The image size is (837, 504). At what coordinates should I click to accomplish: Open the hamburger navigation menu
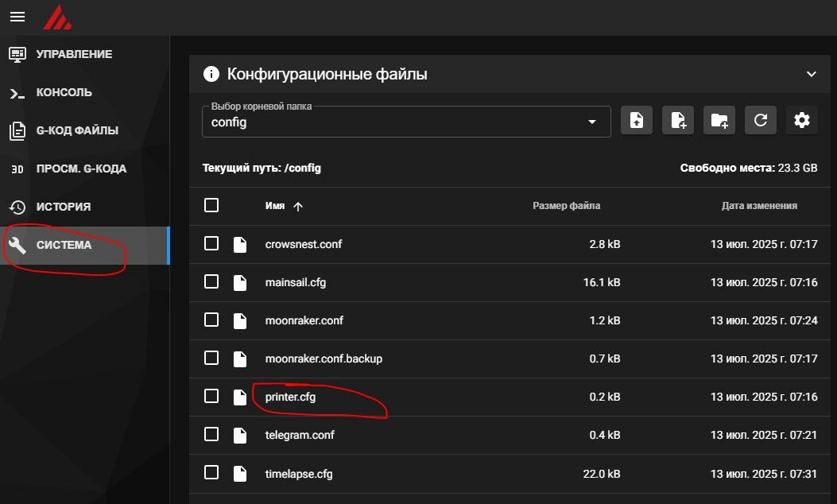pyautogui.click(x=17, y=17)
